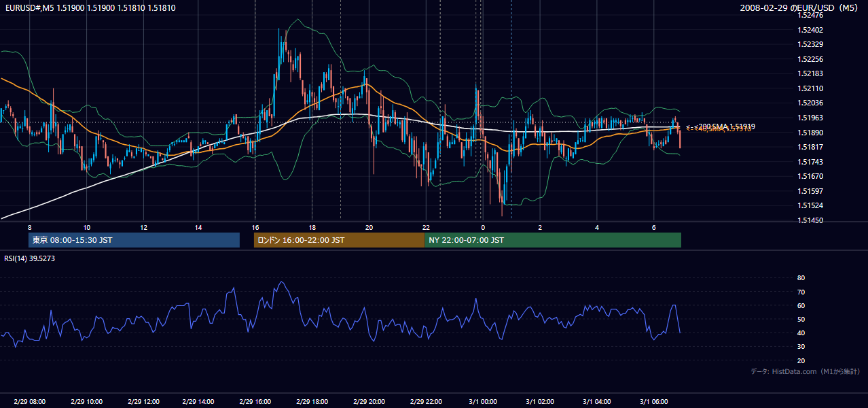Click the RSI 40 level label
The width and height of the screenshot is (868, 408).
(801, 333)
